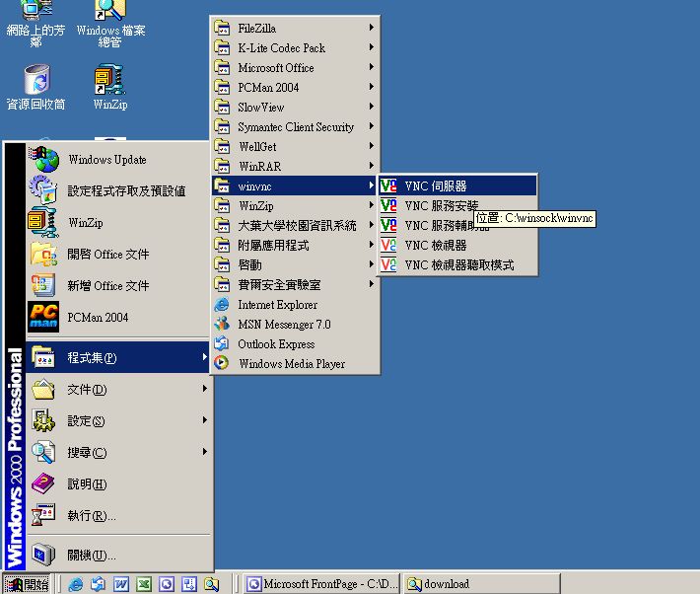Click Outlook Express quick launch icon
Image resolution: width=700 pixels, height=594 pixels.
tap(99, 584)
